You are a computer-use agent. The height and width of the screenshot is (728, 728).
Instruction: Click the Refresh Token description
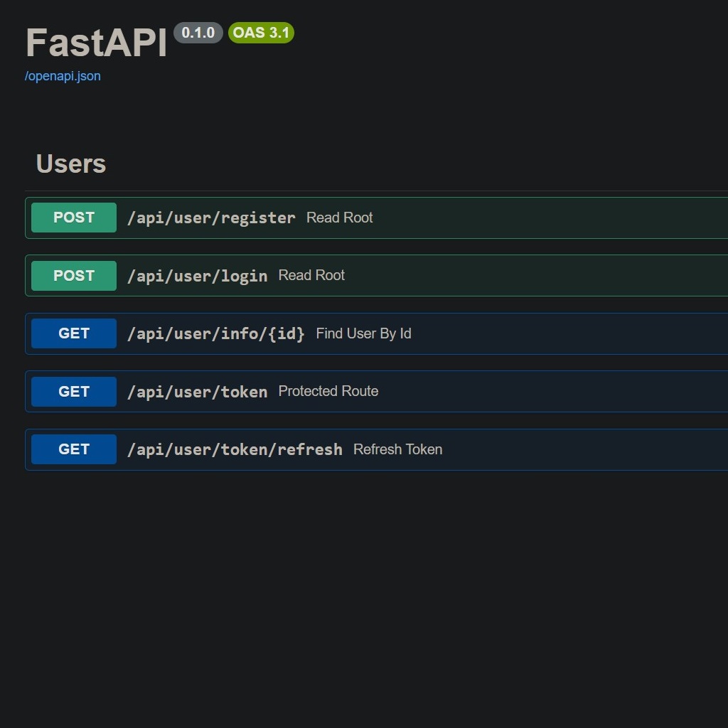[398, 449]
